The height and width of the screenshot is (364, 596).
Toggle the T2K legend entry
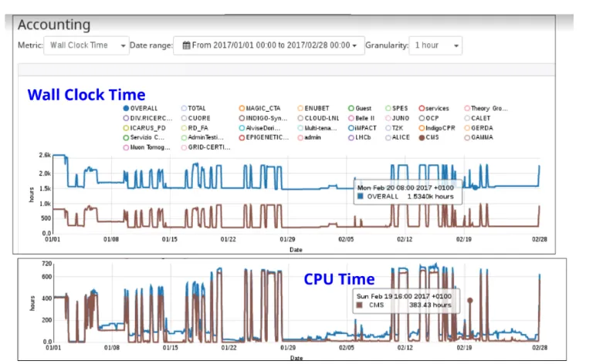click(395, 128)
